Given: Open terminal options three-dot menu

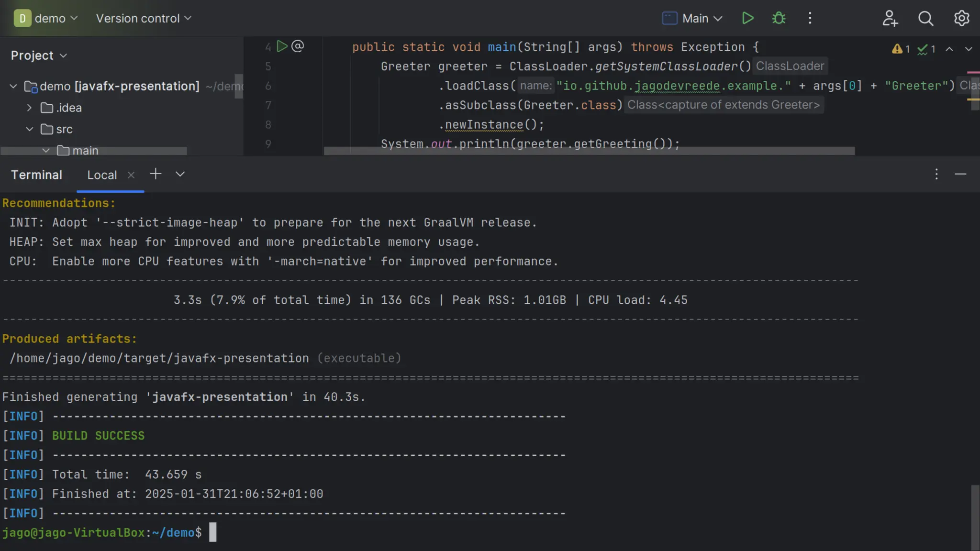Looking at the screenshot, I should coord(936,174).
